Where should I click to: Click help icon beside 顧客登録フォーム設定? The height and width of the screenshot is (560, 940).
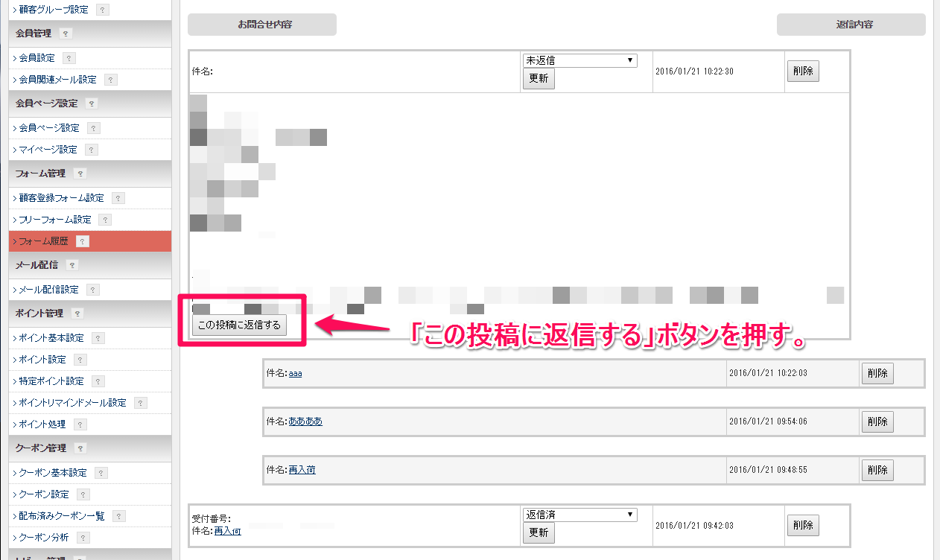pos(118,198)
